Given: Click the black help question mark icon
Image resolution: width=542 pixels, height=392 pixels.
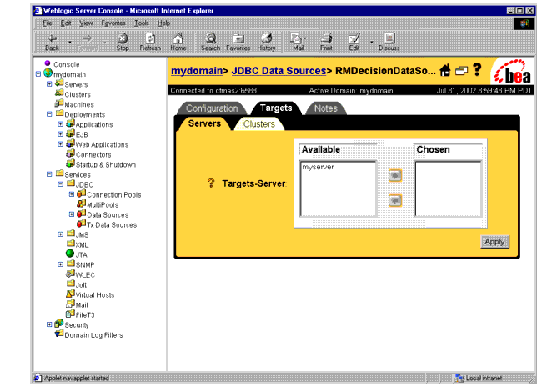Looking at the screenshot, I should [477, 69].
